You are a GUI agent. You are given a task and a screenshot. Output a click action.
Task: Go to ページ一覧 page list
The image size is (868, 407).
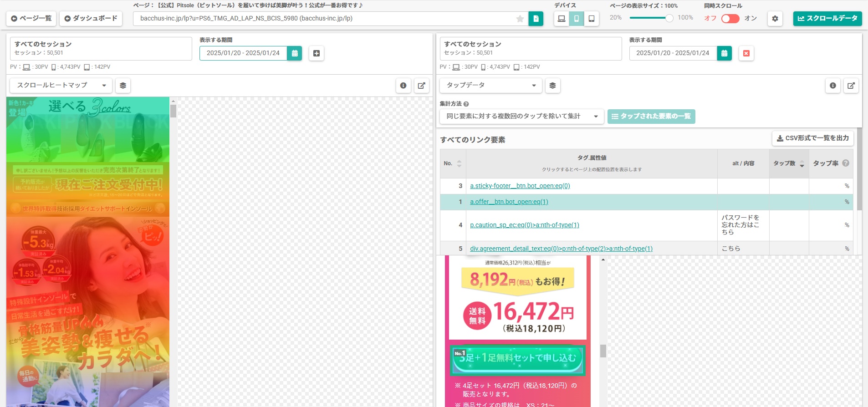point(31,19)
